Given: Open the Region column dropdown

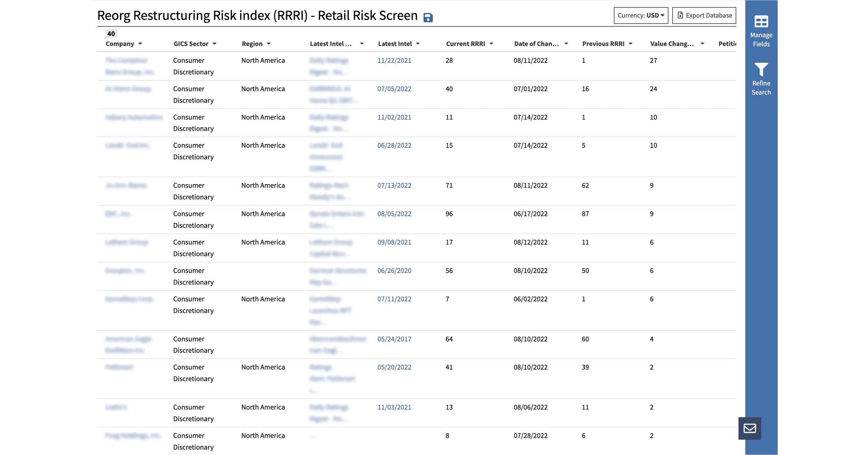Looking at the screenshot, I should tap(269, 43).
